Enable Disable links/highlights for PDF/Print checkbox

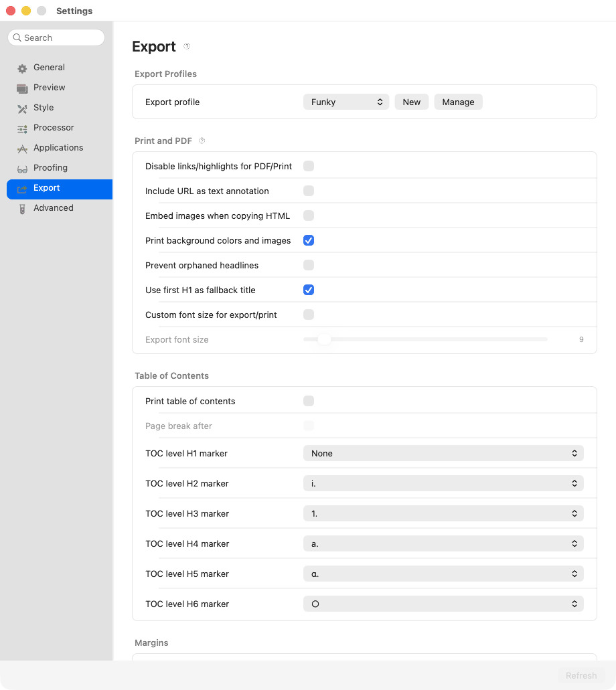tap(309, 166)
